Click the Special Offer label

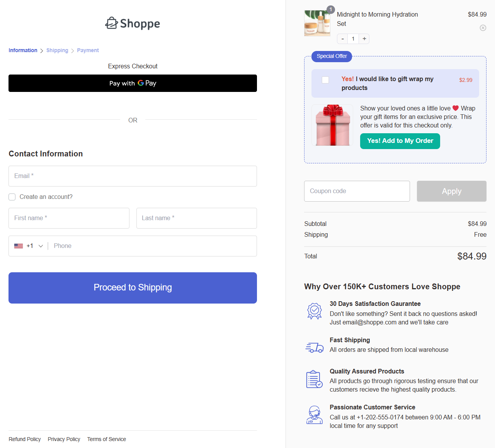tap(332, 56)
